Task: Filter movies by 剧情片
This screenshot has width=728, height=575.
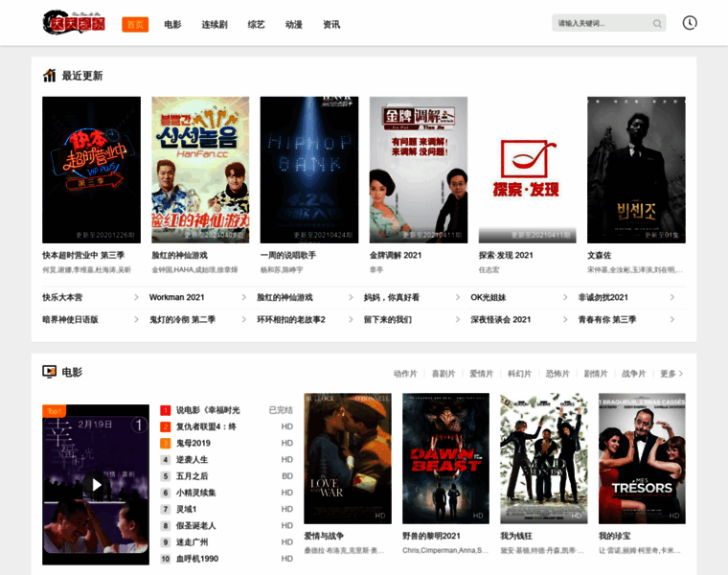Action: (596, 374)
